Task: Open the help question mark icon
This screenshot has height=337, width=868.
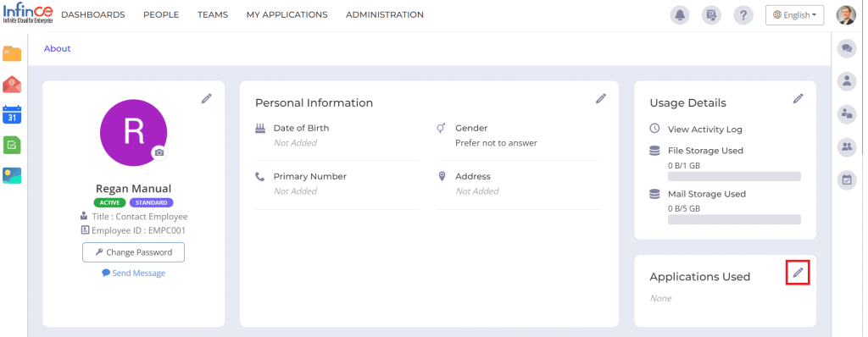Action: coord(743,15)
